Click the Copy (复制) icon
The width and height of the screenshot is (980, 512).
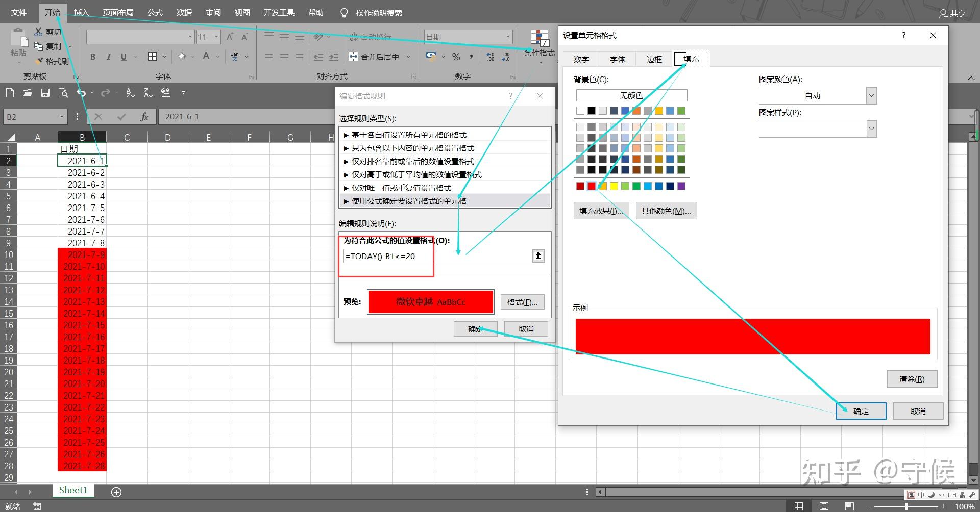38,46
